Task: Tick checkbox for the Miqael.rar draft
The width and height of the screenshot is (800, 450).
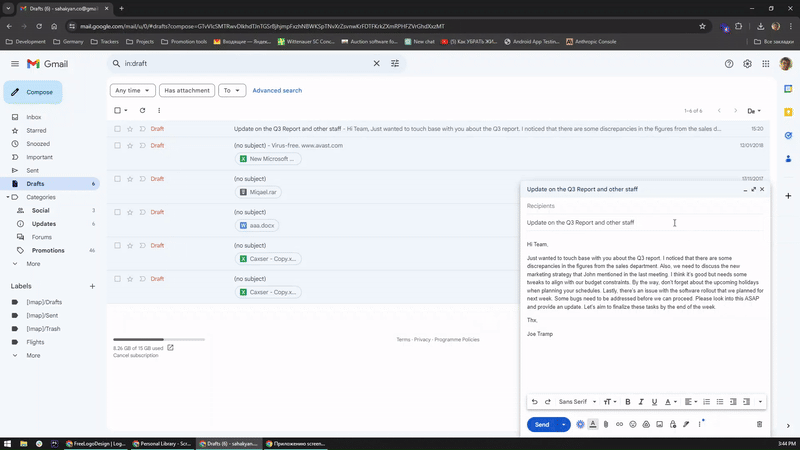Action: [x=117, y=179]
